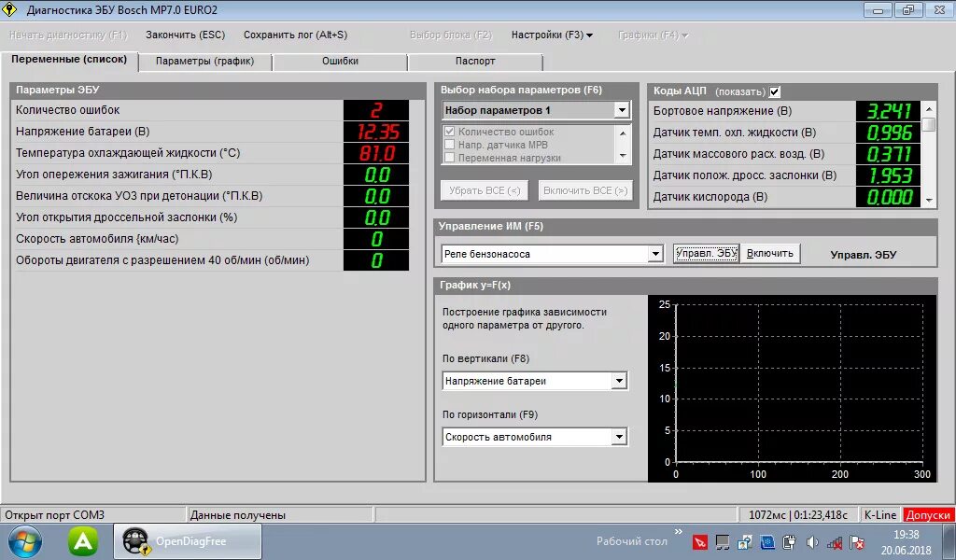The height and width of the screenshot is (560, 956).
Task: Switch to Параметры (график) tab
Action: [x=204, y=61]
